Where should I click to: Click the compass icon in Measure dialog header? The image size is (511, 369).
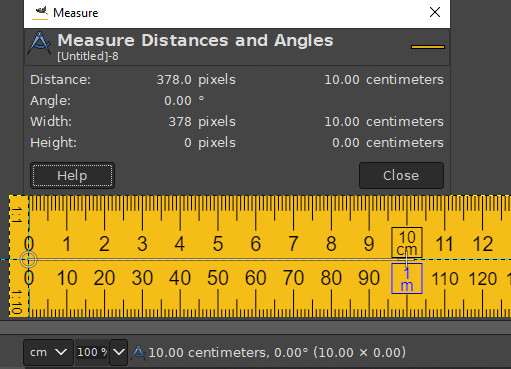click(x=39, y=43)
